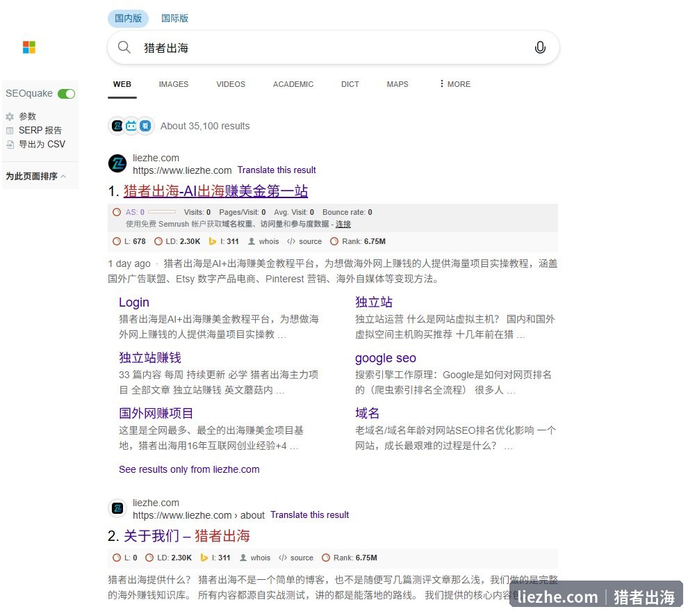
Task: Expand the MORE tabs menu
Action: (x=455, y=84)
